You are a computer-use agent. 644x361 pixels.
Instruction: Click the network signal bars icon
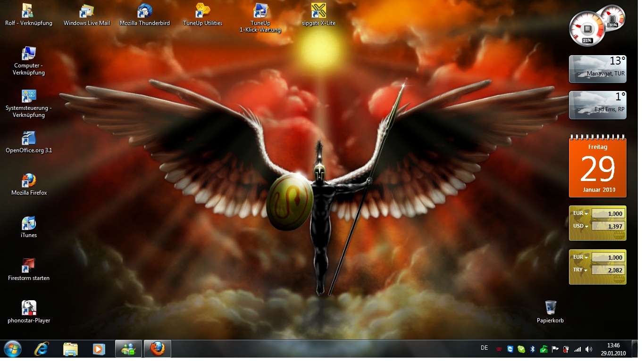pos(577,349)
